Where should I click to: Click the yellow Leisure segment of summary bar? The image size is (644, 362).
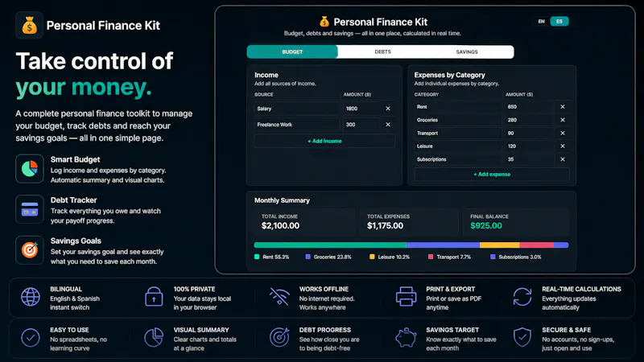499,245
